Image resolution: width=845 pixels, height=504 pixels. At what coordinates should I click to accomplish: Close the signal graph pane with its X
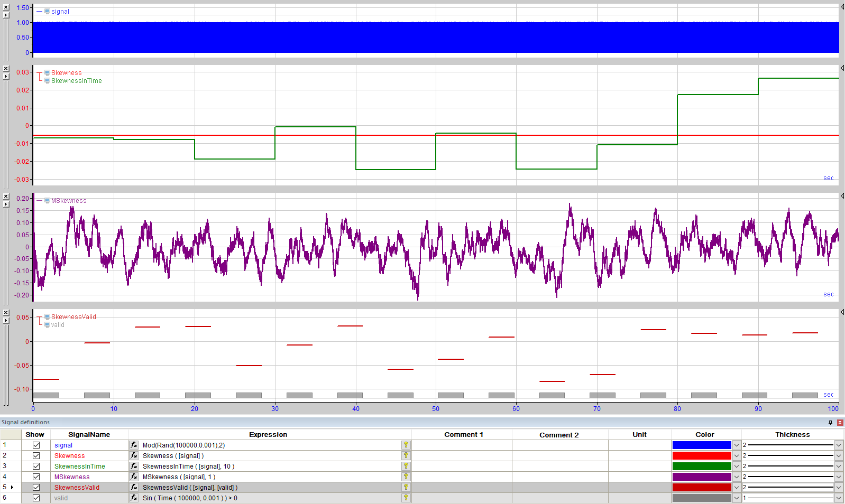point(6,7)
